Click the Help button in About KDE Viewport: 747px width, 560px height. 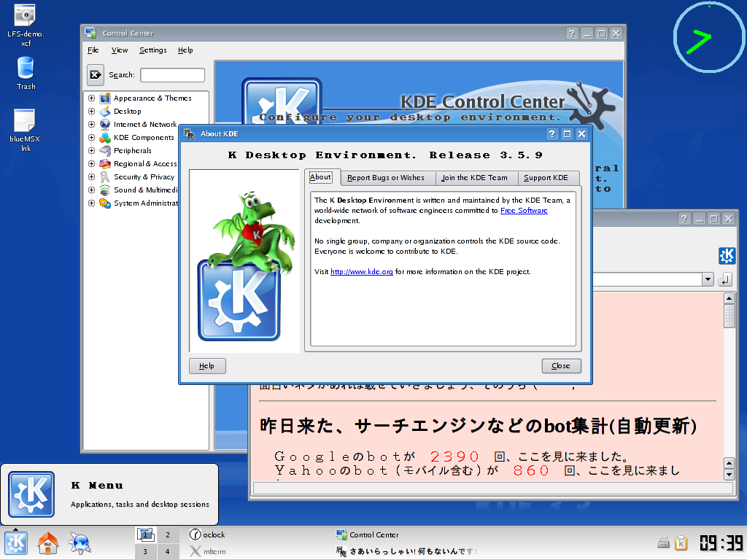tap(207, 366)
